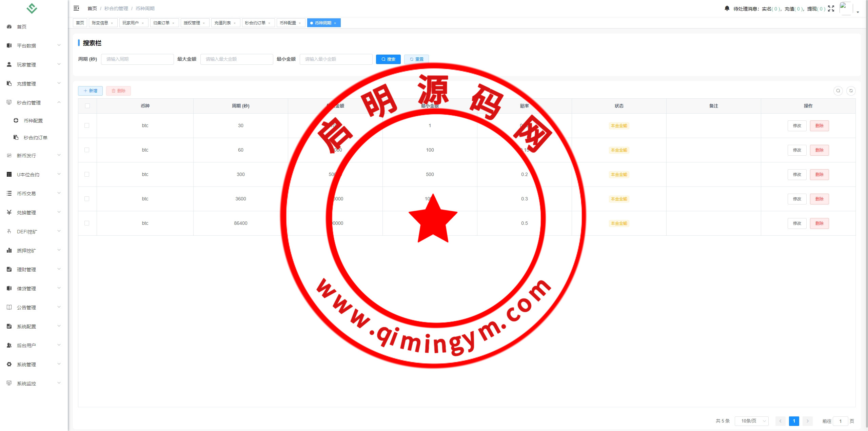This screenshot has height=431, width=868.
Task: Open 秒合约订单 in the sidebar
Action: click(35, 138)
